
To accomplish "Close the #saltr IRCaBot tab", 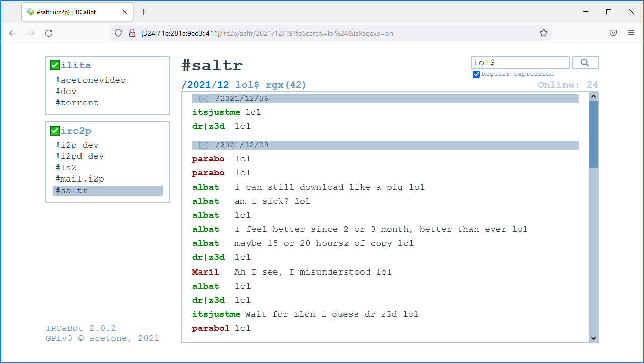I will (x=125, y=12).
